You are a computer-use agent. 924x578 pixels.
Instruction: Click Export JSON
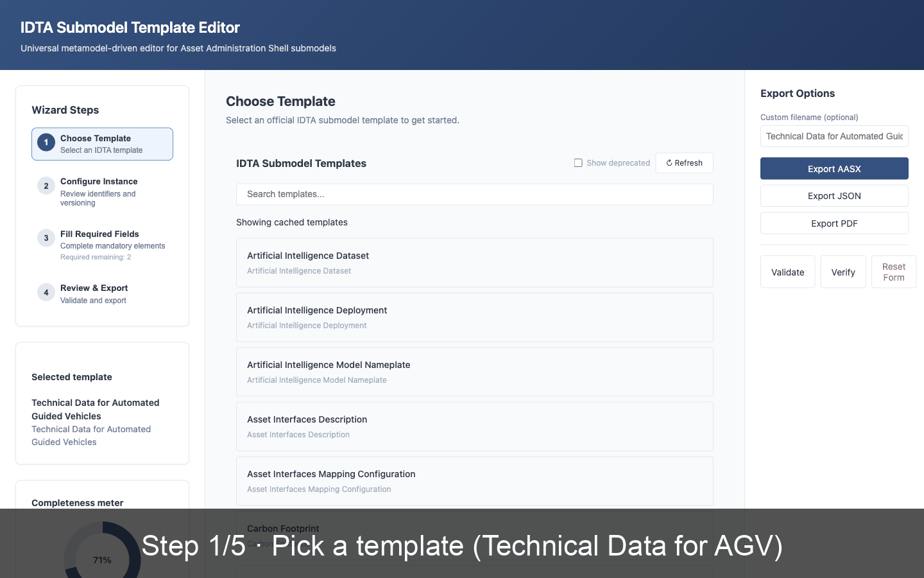pos(834,195)
